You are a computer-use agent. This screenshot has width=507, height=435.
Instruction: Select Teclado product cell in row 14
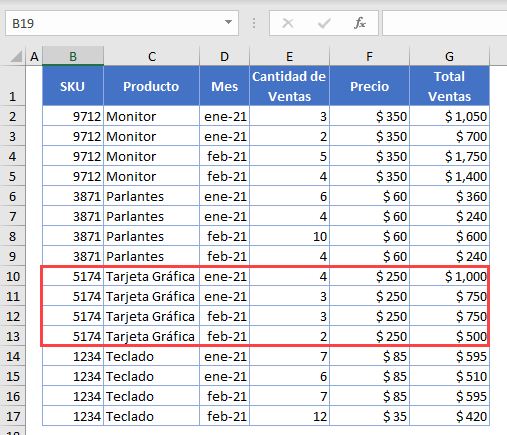[152, 356]
